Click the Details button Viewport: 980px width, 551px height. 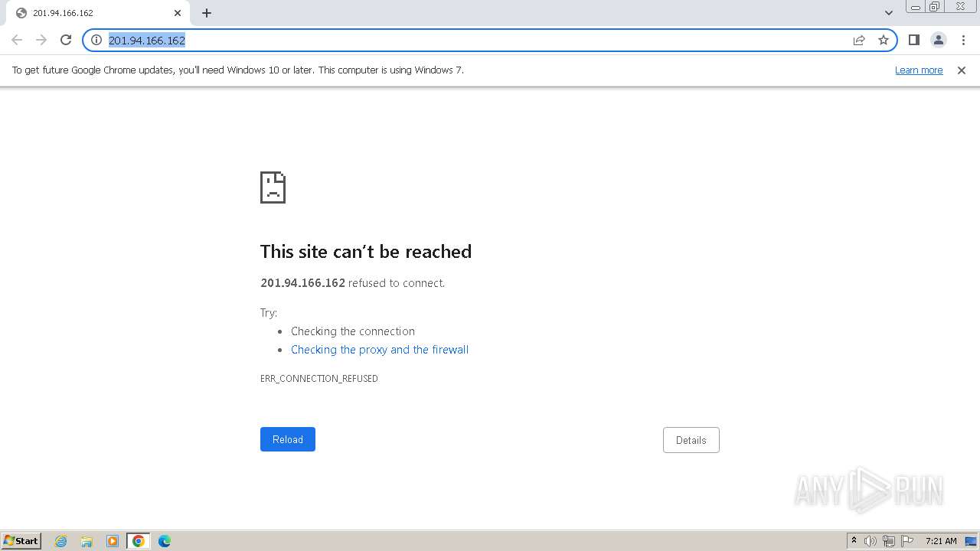click(691, 440)
